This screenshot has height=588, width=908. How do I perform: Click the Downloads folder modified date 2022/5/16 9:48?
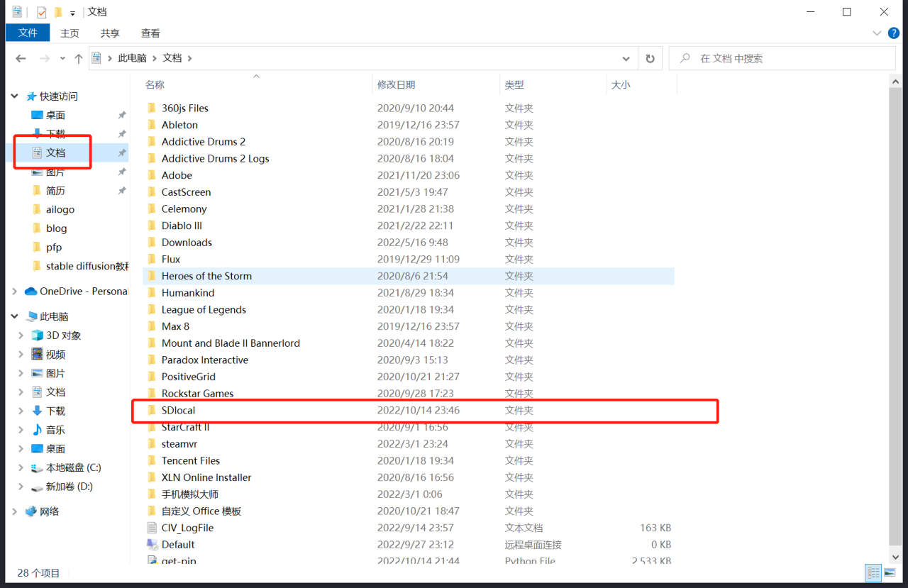(411, 243)
